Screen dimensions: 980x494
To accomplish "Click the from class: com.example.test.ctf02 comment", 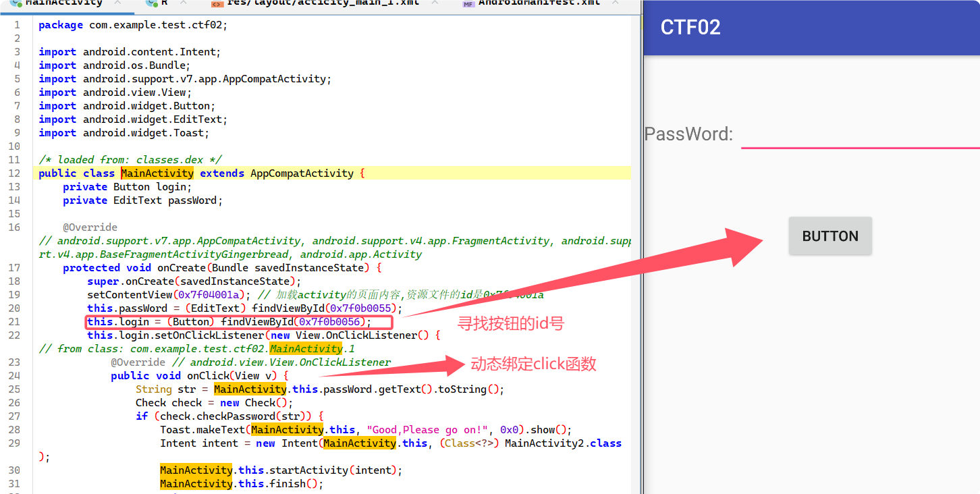I will [x=196, y=349].
